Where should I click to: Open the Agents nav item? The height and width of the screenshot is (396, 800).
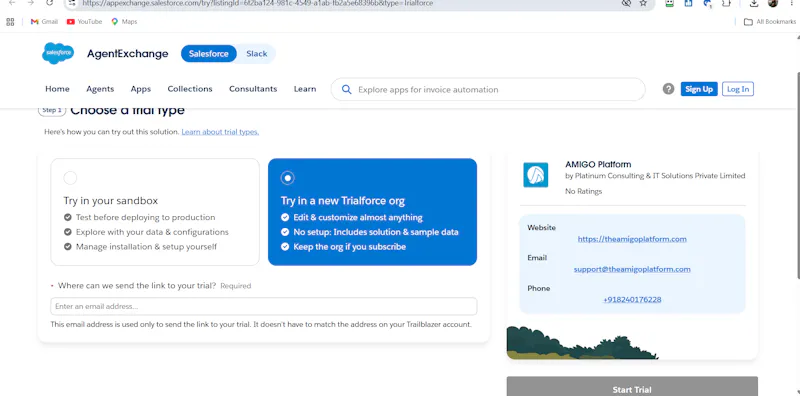pyautogui.click(x=100, y=89)
